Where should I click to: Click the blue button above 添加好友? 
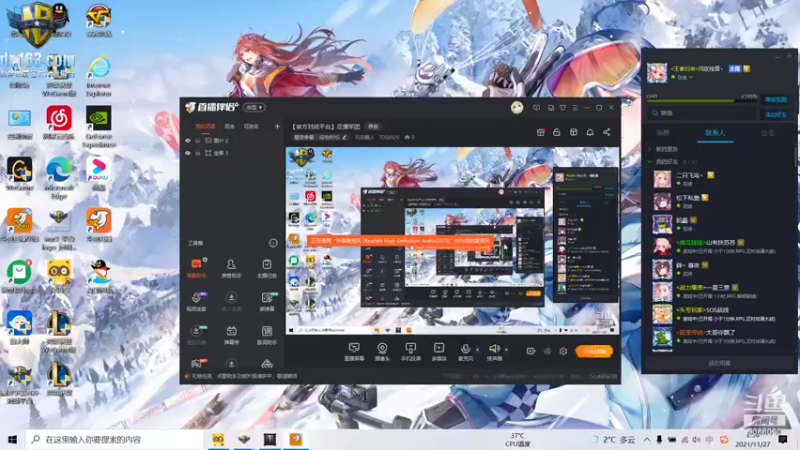pos(776,99)
